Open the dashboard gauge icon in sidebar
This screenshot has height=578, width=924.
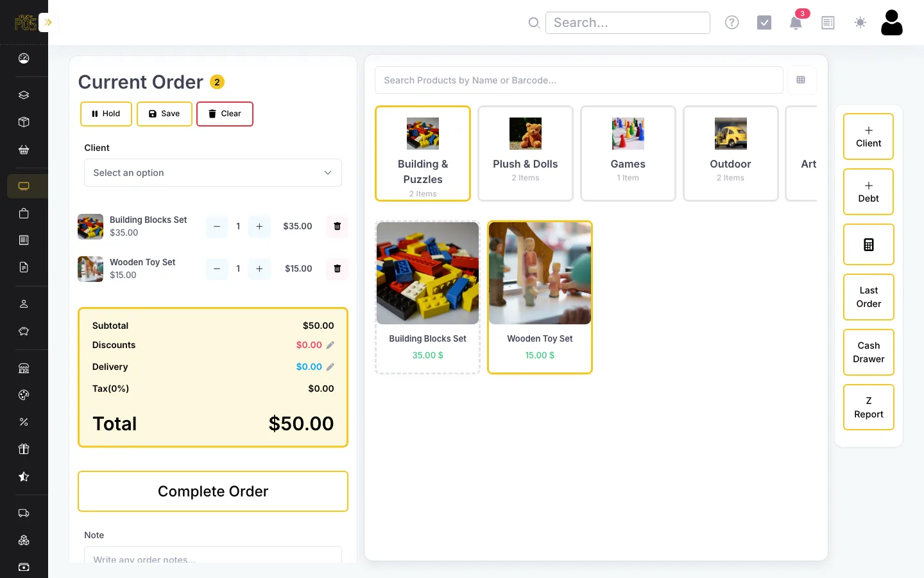(x=24, y=58)
